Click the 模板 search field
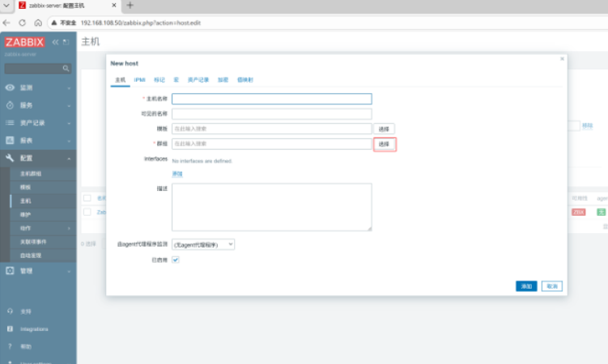This screenshot has height=364, width=608. click(272, 129)
